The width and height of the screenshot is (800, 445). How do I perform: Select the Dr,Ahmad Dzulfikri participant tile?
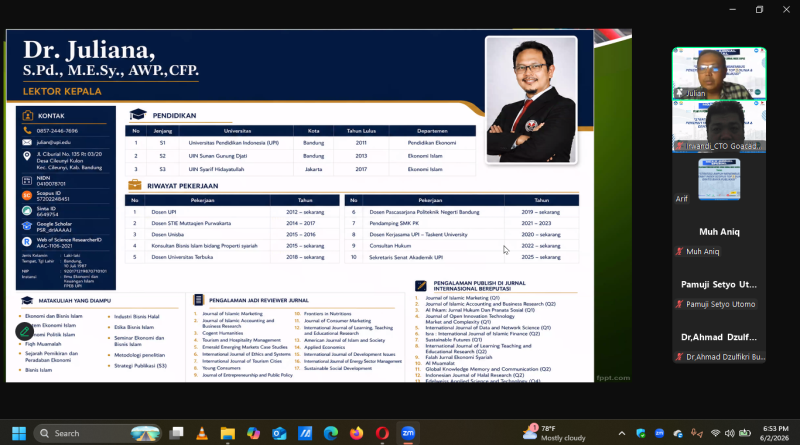[719, 338]
